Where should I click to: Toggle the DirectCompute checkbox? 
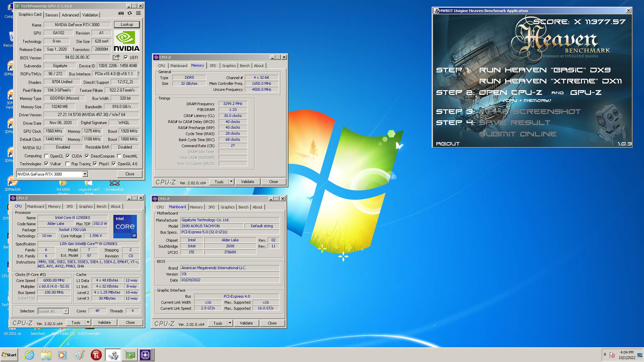click(x=87, y=156)
